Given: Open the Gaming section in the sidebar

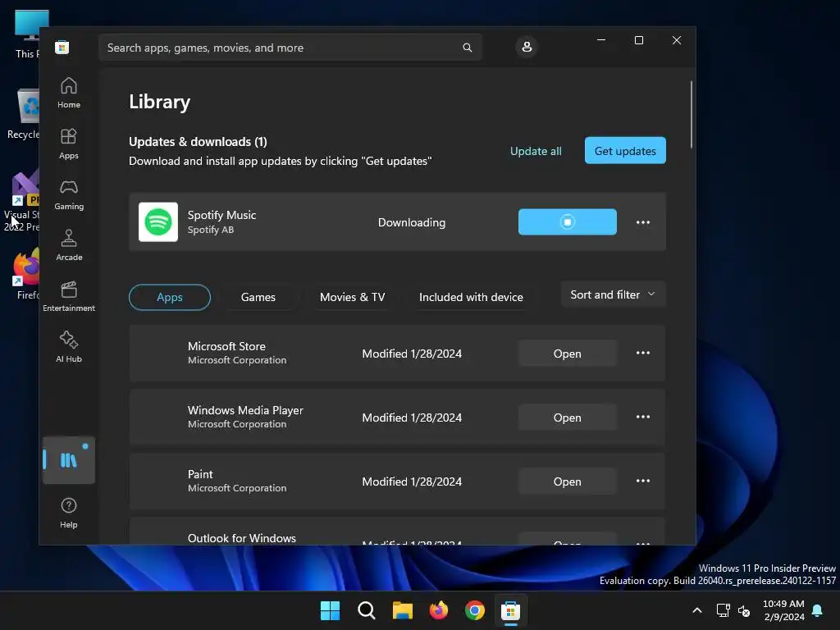Looking at the screenshot, I should click(69, 194).
